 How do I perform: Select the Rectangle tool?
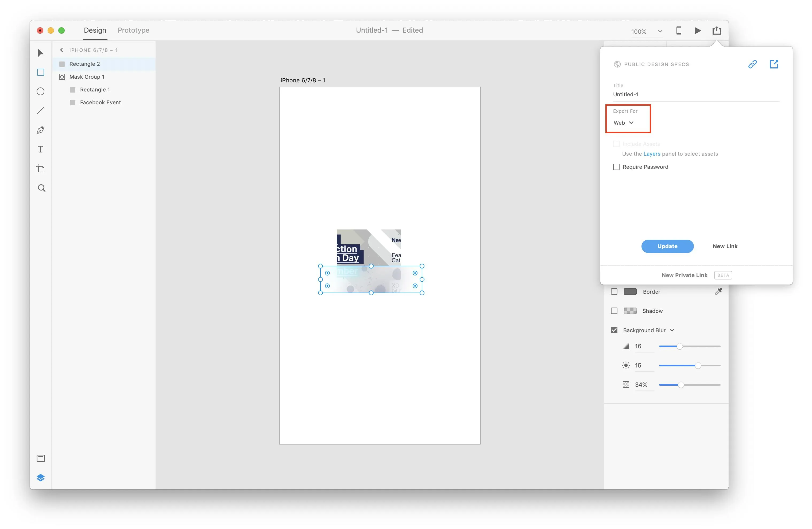41,72
